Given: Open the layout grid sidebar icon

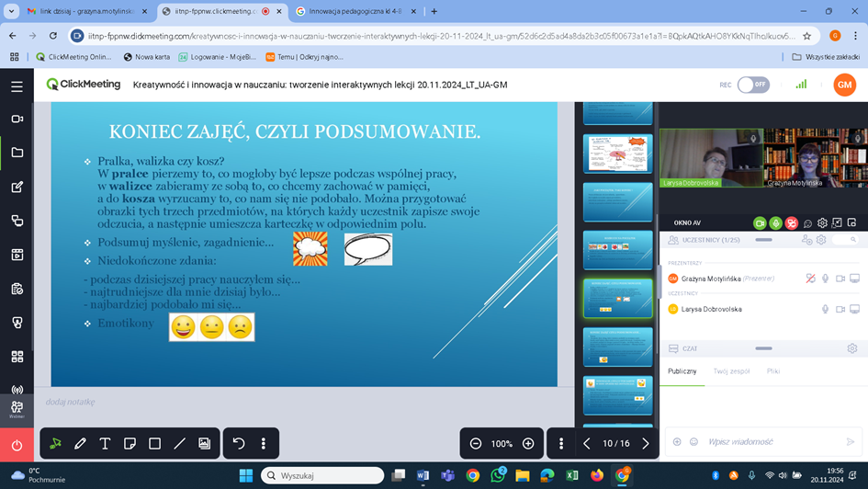Looking at the screenshot, I should [x=17, y=357].
